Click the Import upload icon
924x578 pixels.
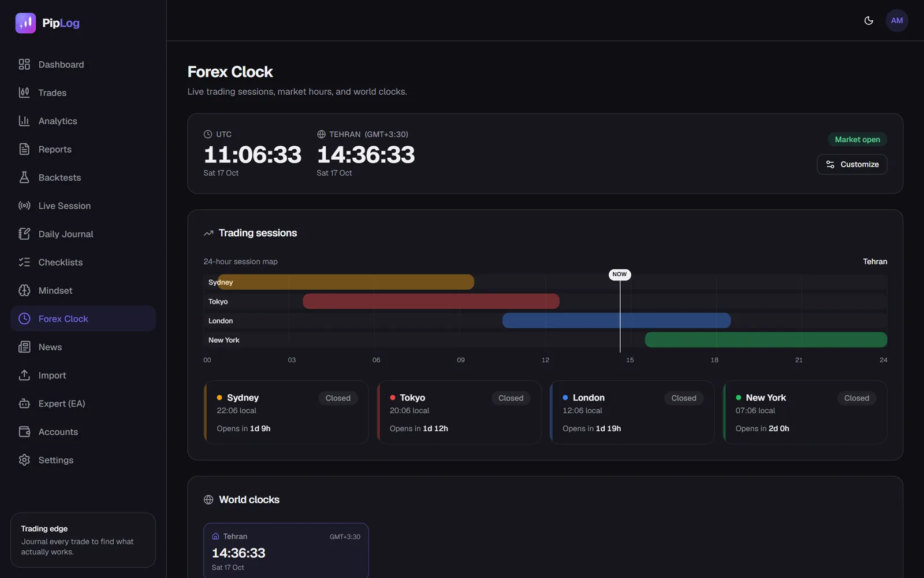tap(24, 376)
